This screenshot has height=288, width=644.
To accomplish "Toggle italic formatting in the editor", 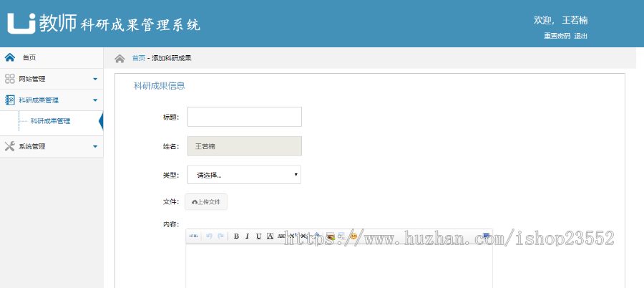I will click(x=248, y=236).
